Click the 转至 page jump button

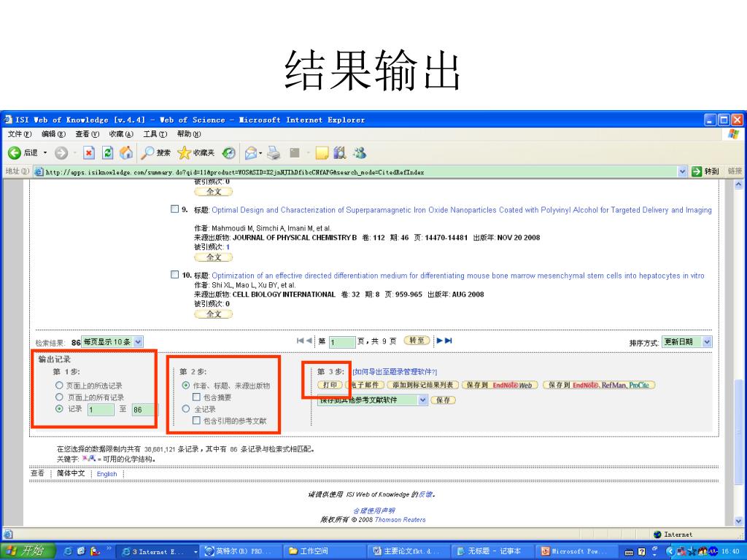417,341
